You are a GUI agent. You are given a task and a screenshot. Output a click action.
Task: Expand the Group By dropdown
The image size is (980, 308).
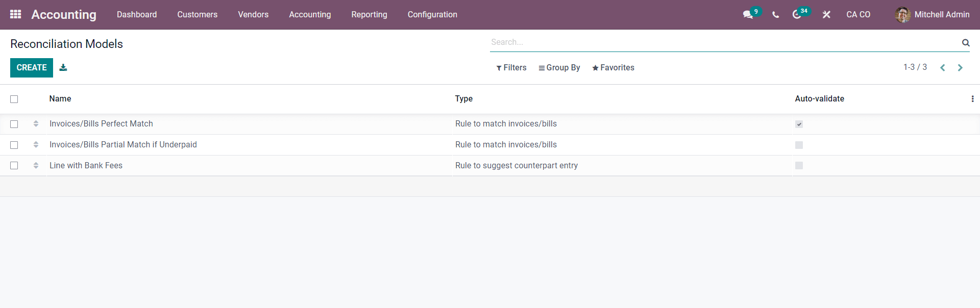pyautogui.click(x=559, y=68)
